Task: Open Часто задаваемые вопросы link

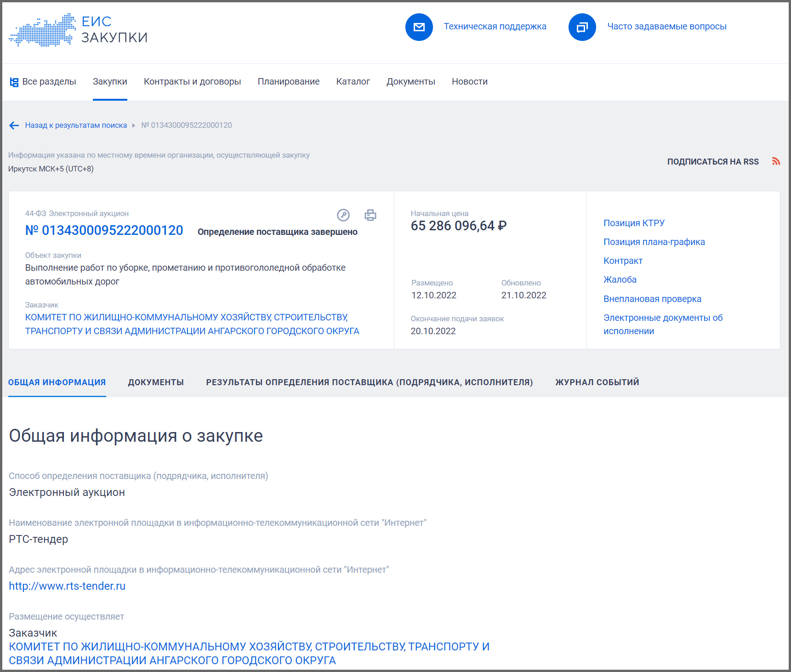Action: (667, 27)
